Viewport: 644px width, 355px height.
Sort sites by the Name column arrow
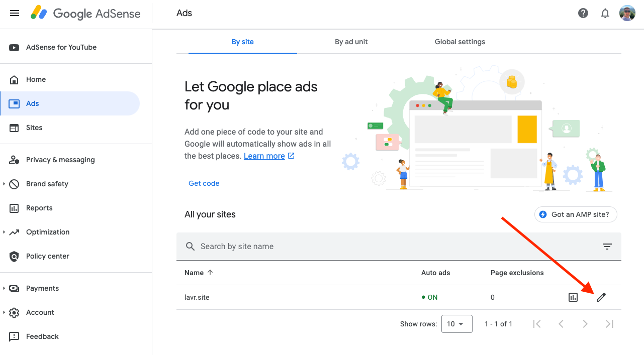210,273
